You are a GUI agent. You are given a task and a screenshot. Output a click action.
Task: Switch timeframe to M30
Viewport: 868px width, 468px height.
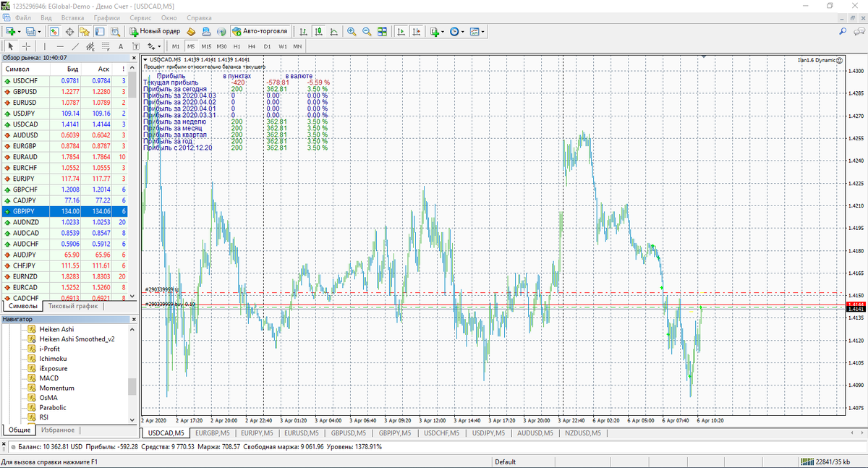click(221, 46)
